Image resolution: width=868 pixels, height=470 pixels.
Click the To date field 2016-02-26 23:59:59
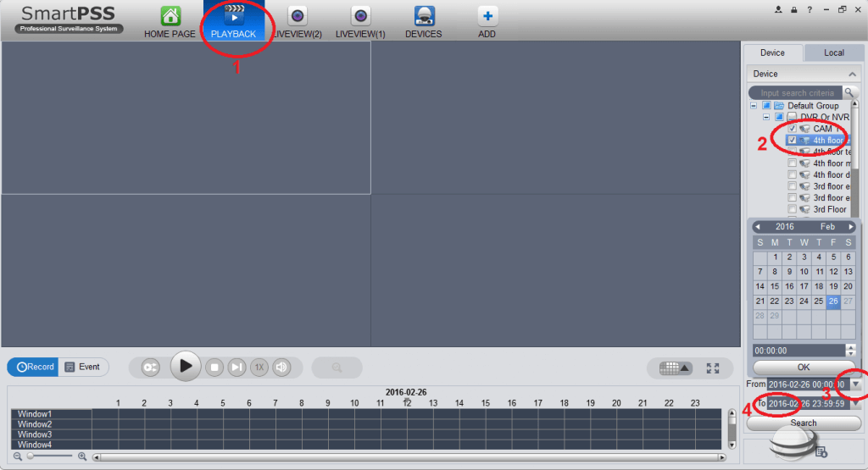pyautogui.click(x=808, y=404)
